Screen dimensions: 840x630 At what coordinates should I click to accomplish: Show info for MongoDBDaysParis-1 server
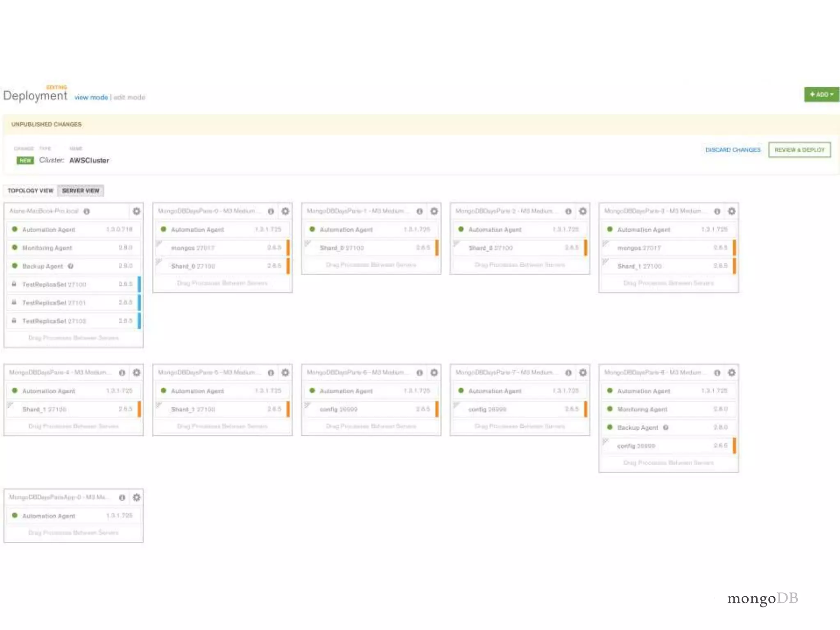click(x=420, y=212)
